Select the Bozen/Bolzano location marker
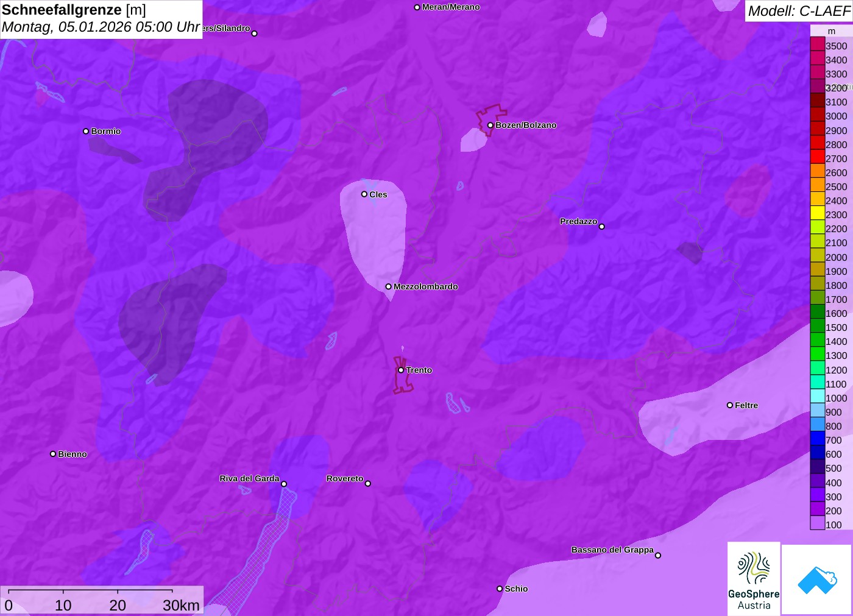Image resolution: width=853 pixels, height=616 pixels. coord(490,126)
